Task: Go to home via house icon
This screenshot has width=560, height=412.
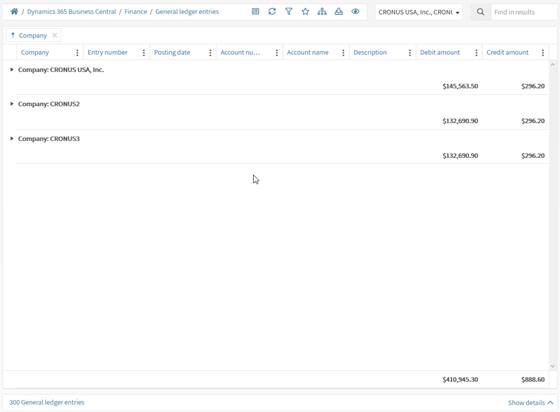Action: (x=14, y=11)
